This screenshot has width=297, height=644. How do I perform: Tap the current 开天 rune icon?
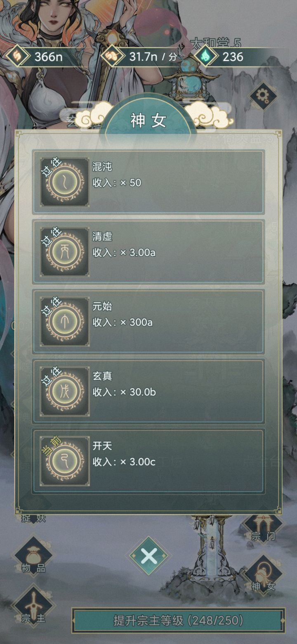[65, 461]
